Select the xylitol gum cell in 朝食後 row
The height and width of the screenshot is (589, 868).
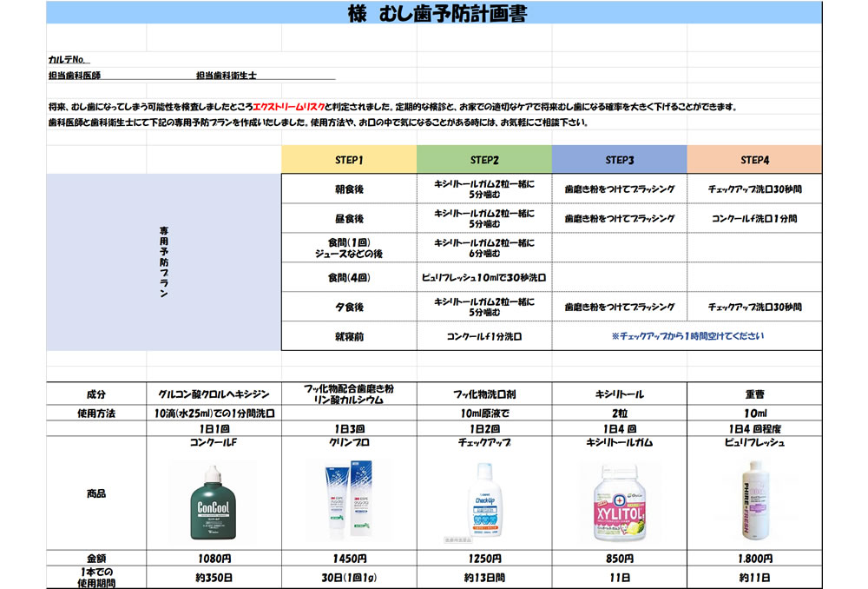pyautogui.click(x=484, y=189)
